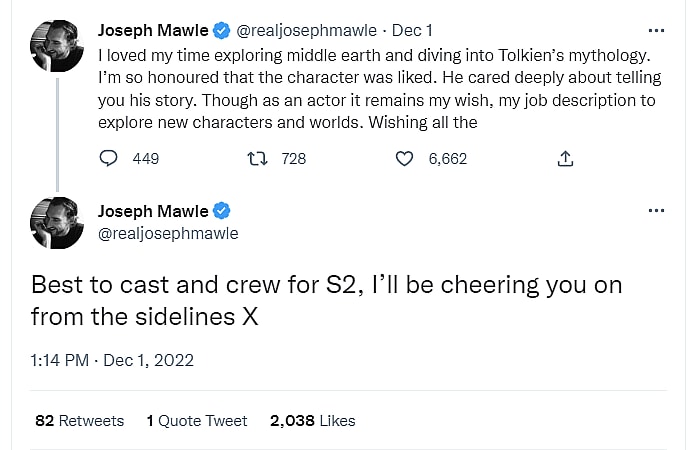The height and width of the screenshot is (450, 689).
Task: Open the Joseph Mawle name on first tweet
Action: (x=153, y=30)
